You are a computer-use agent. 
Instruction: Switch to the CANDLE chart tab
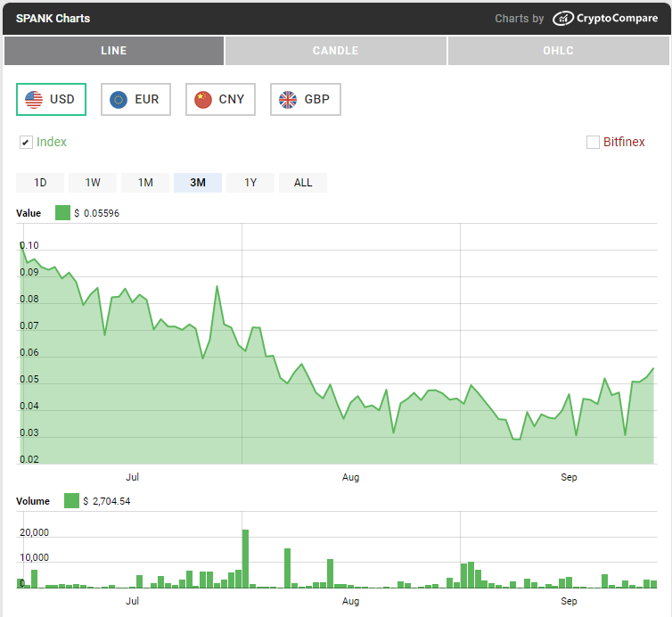(x=335, y=51)
